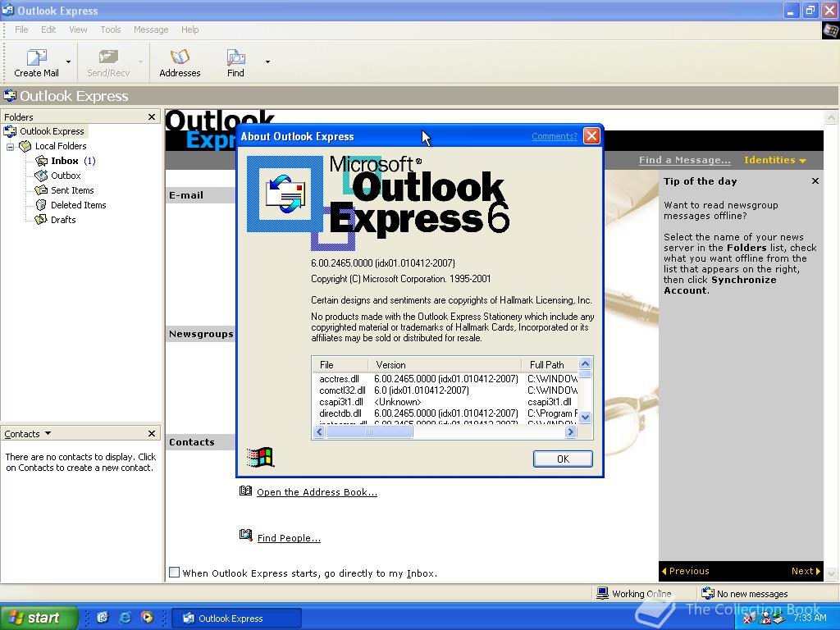Screen dimensions: 840x630
Task: Close the Folders pane
Action: pyautogui.click(x=152, y=116)
